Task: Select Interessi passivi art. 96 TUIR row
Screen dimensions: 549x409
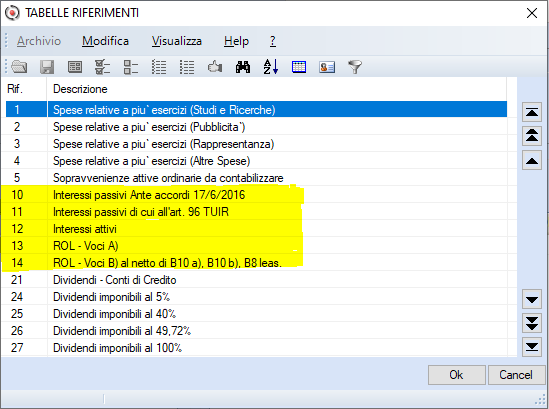Action: 256,212
